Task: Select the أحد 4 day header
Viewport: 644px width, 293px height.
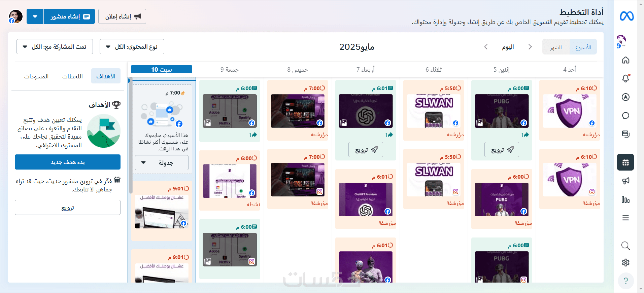Action: [570, 70]
